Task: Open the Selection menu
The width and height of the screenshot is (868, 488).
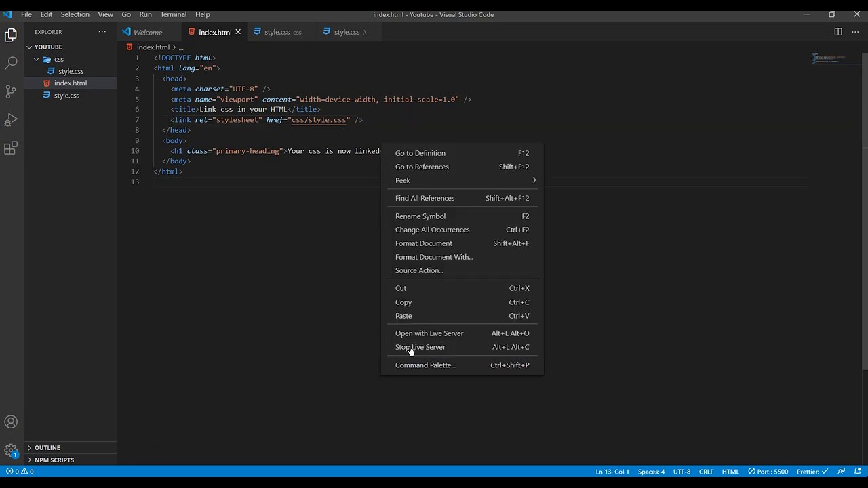Action: coord(75,14)
